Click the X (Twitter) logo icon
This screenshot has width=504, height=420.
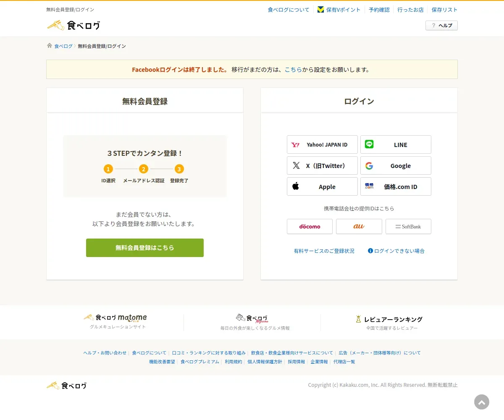296,165
